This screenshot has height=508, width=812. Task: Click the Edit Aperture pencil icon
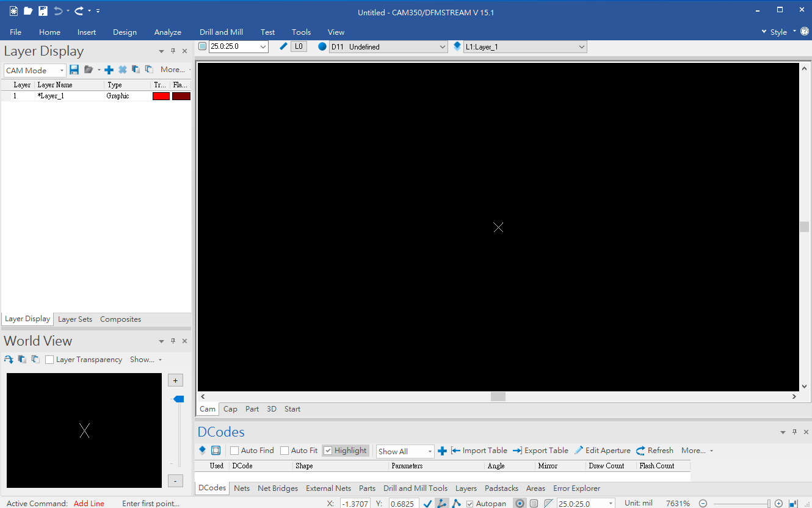[x=579, y=451]
